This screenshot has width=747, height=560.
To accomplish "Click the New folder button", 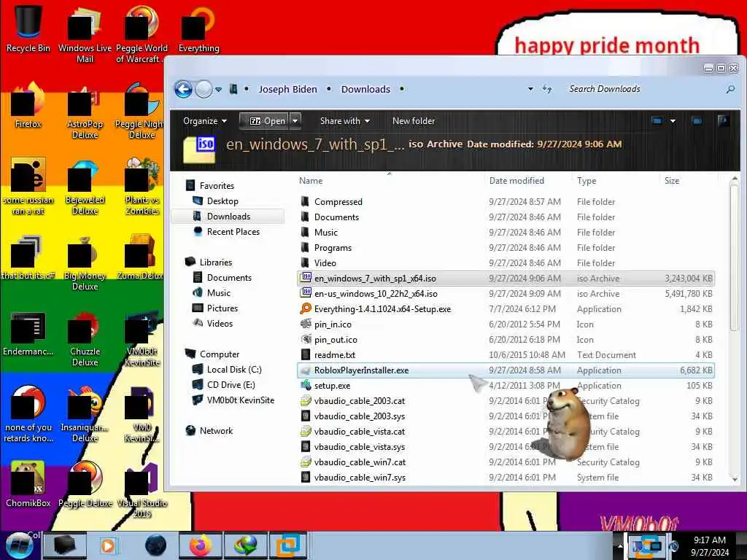I will (414, 121).
